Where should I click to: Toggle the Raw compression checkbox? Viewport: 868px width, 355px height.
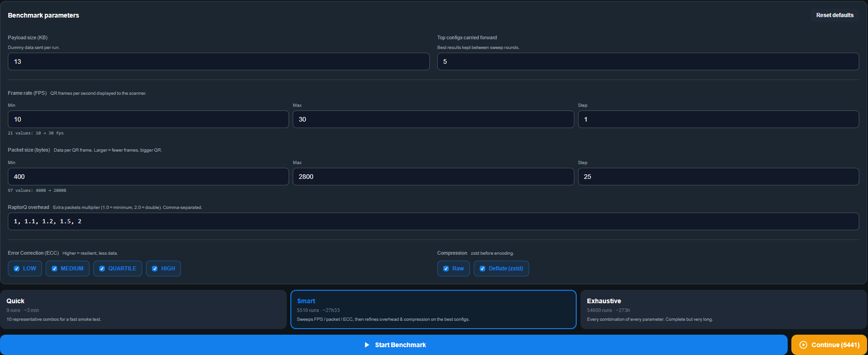click(446, 269)
